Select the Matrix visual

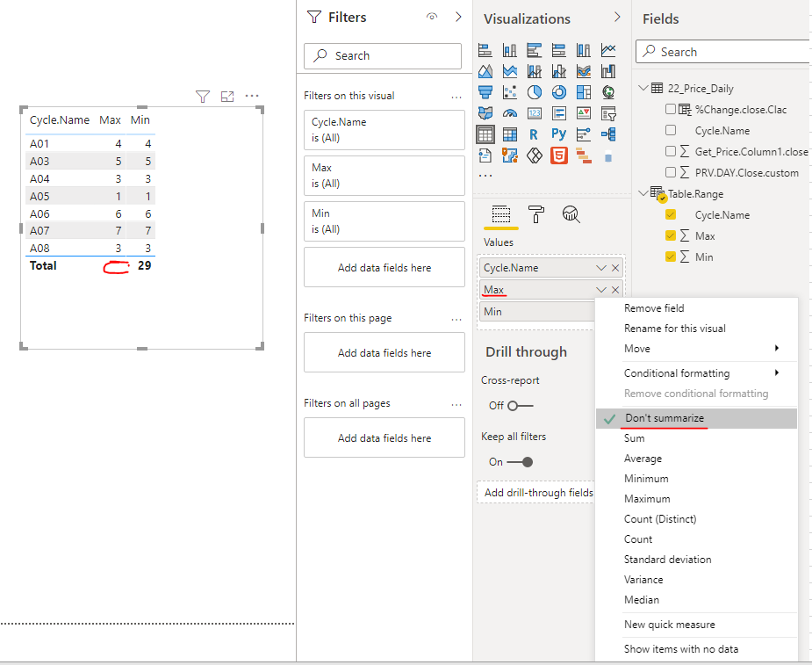point(509,134)
